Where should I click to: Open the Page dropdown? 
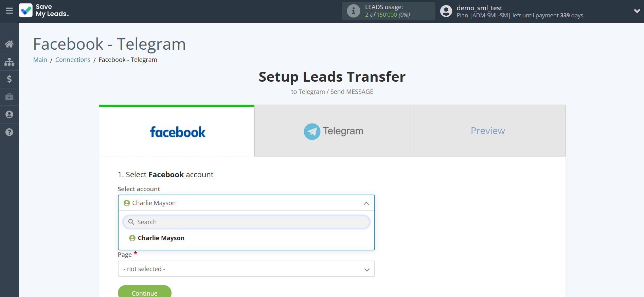pyautogui.click(x=246, y=269)
